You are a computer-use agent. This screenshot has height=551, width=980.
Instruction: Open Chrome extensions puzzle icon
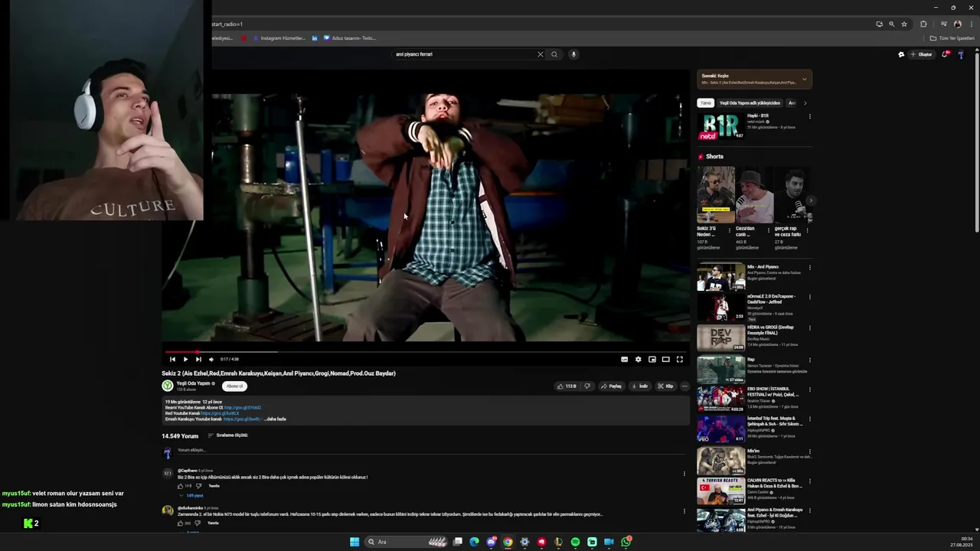point(923,24)
